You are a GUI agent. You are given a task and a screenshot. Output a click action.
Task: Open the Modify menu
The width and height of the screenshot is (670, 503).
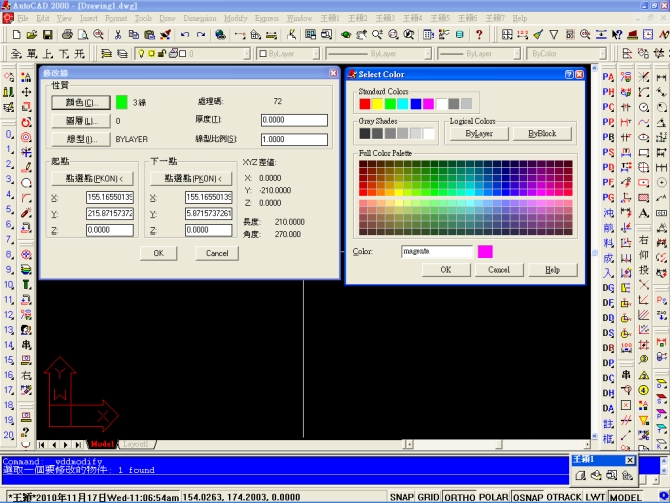coord(235,18)
